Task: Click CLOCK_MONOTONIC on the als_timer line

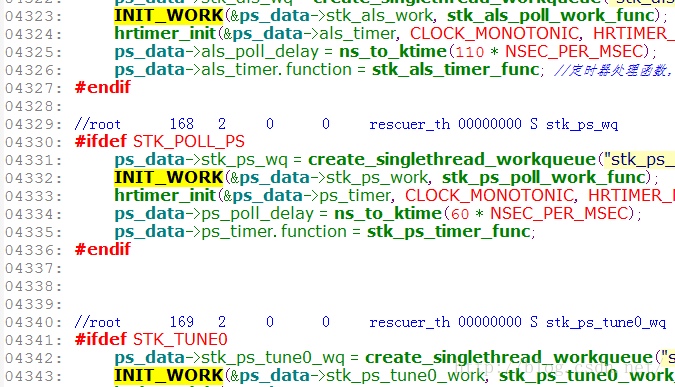Action: tap(495, 34)
